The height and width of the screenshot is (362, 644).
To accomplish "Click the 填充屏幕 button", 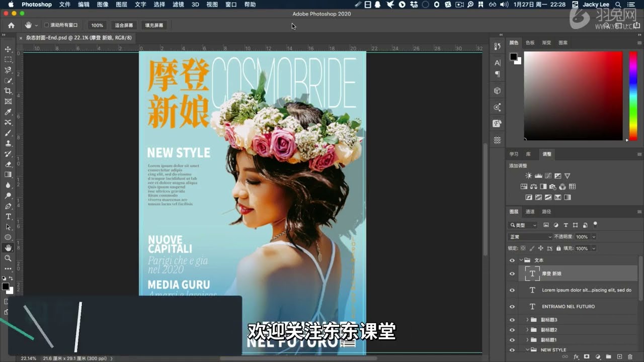I will point(154,25).
